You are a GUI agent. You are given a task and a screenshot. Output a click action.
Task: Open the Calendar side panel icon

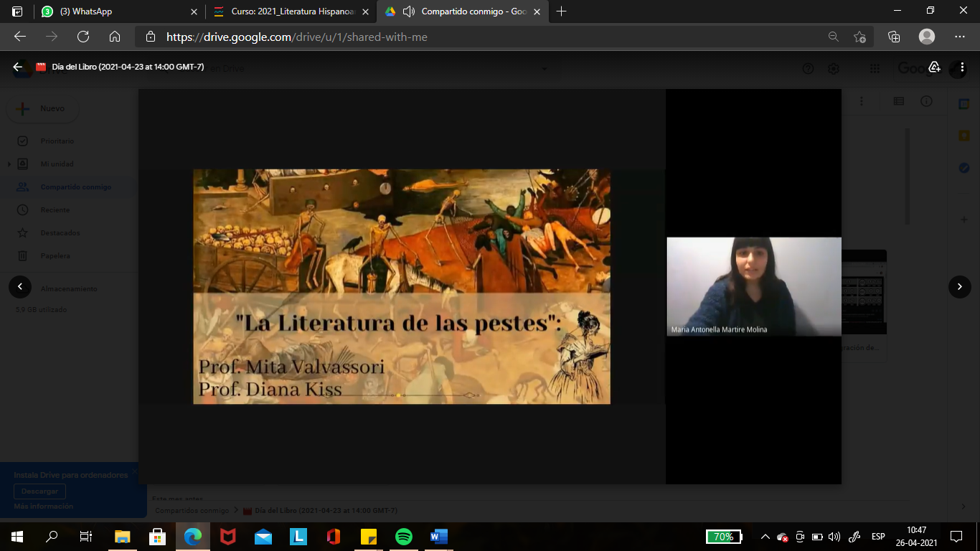[964, 104]
